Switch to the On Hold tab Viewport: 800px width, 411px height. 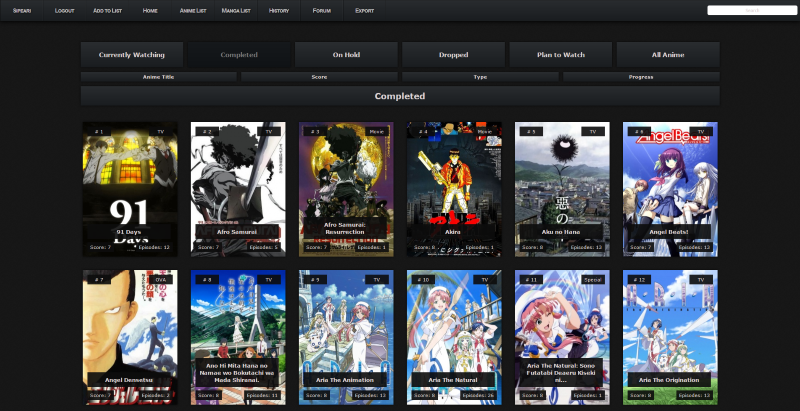tap(346, 55)
